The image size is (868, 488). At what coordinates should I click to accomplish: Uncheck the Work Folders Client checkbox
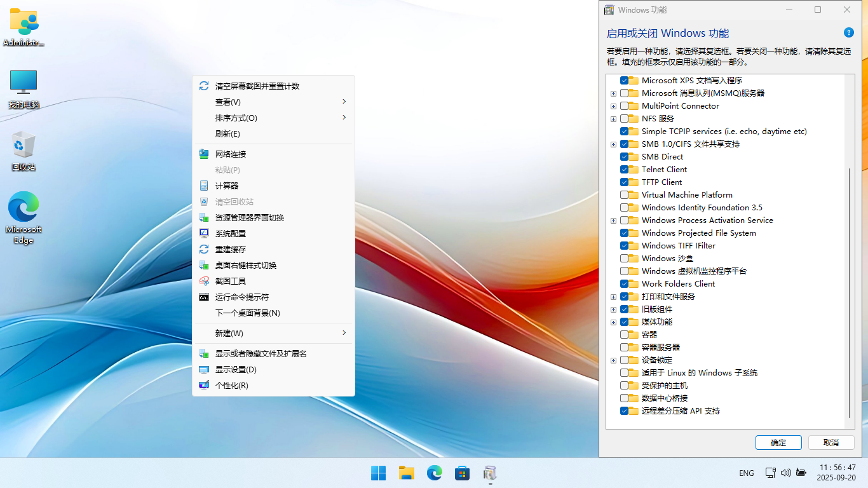point(624,283)
